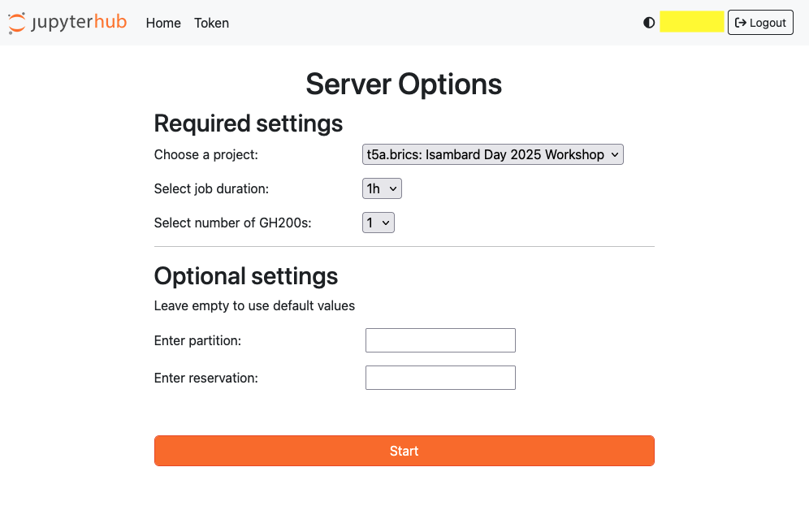Click the Server Options heading
The image size is (809, 532).
(404, 84)
